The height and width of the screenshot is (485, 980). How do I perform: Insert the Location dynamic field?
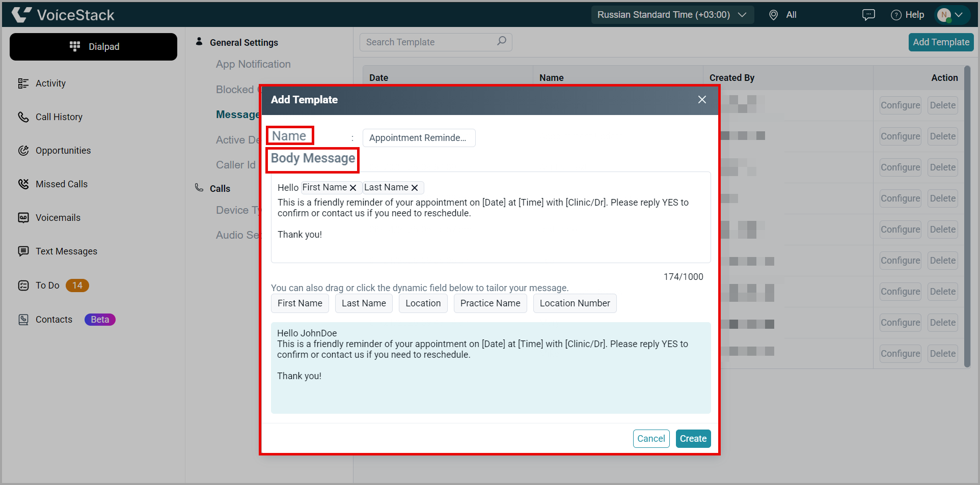point(423,303)
